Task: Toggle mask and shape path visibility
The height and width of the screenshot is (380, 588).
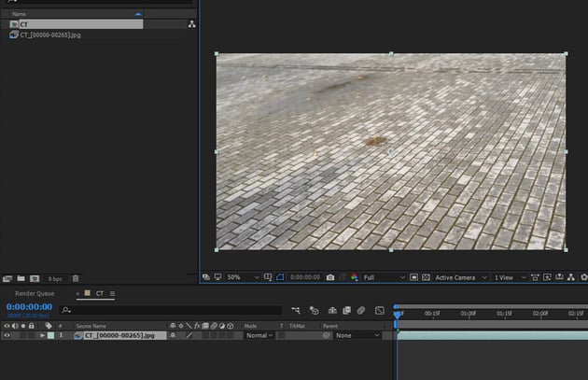Action: 279,277
